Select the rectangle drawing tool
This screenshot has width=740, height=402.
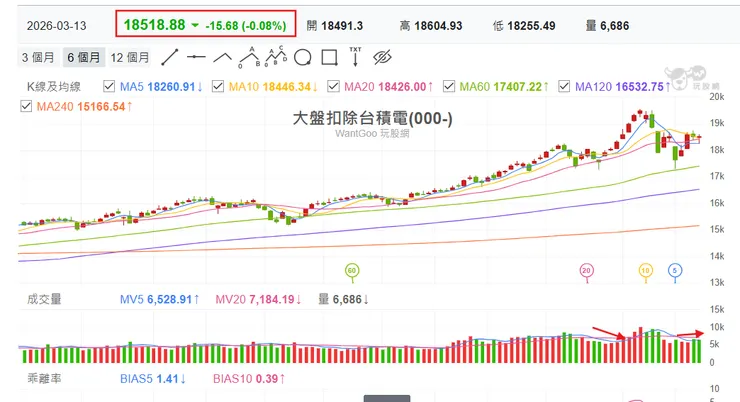pos(329,58)
